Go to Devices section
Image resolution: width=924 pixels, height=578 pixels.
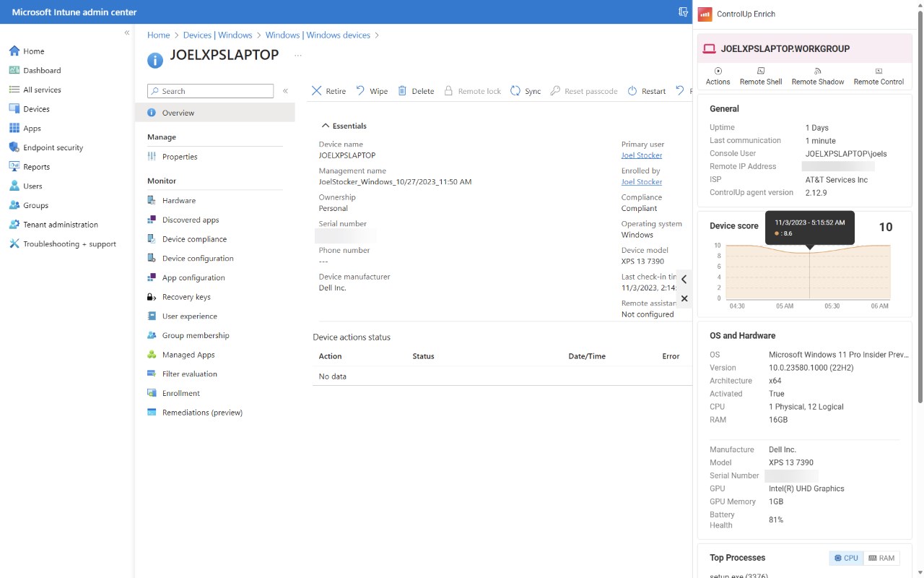[x=29, y=109]
